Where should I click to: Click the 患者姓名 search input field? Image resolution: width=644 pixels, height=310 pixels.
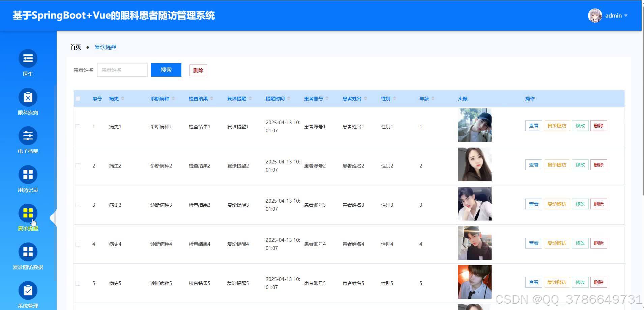122,70
